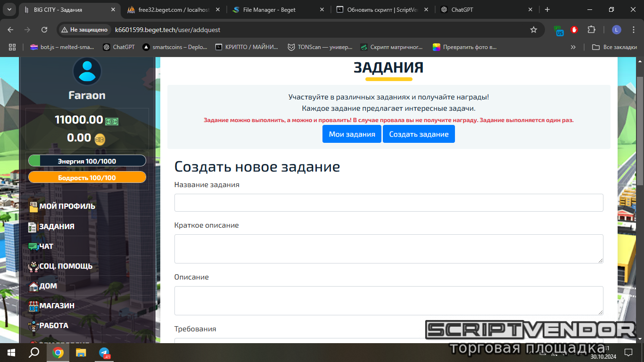The width and height of the screenshot is (644, 362).
Task: Bookmark this page with star icon
Action: [x=534, y=30]
